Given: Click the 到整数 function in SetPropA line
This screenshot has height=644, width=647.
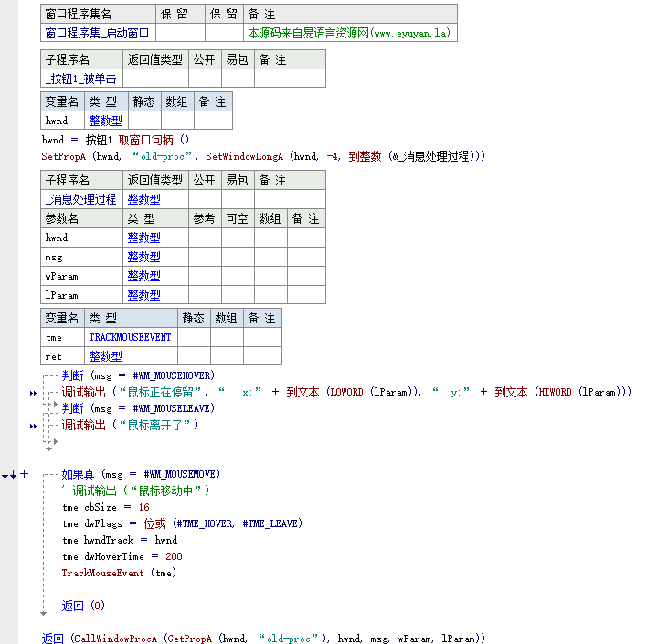Looking at the screenshot, I should (x=365, y=156).
